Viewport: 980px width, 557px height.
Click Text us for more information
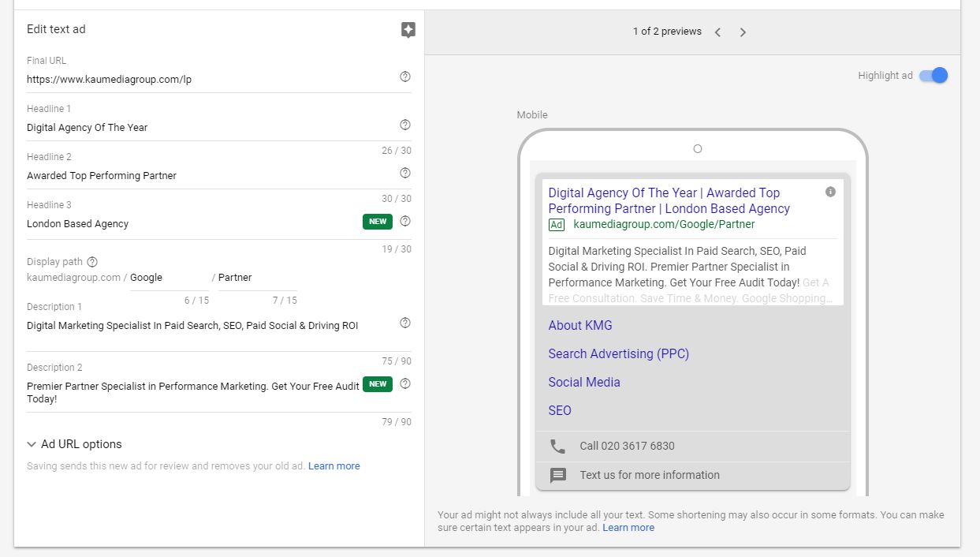650,475
